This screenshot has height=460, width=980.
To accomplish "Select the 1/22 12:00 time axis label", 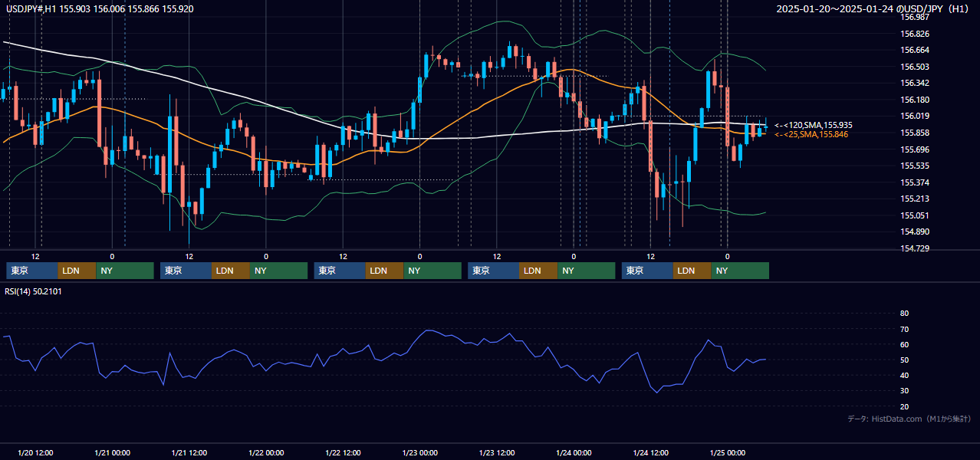I will click(343, 453).
